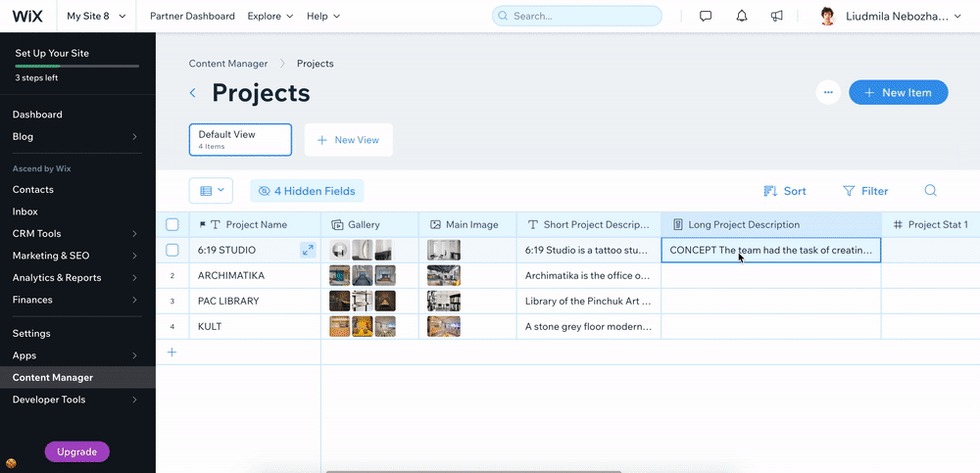
Task: Open the ARCHIMATIKA gallery thumbnails
Action: (363, 275)
